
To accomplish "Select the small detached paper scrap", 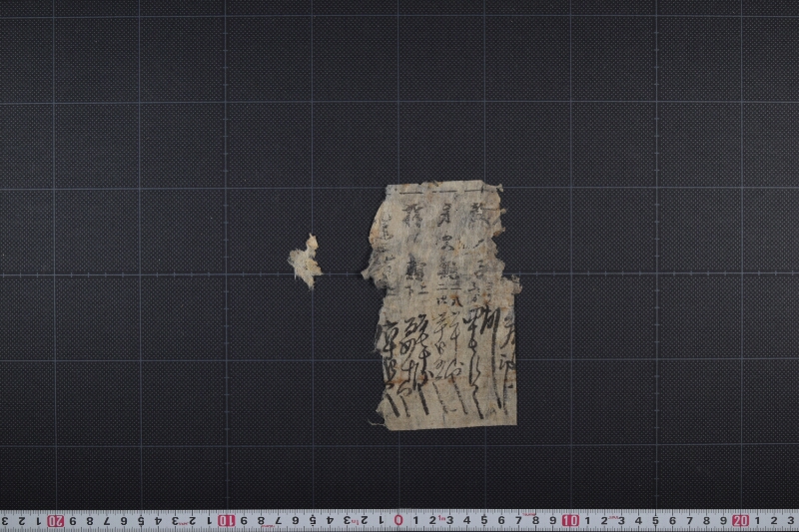I will click(x=306, y=262).
